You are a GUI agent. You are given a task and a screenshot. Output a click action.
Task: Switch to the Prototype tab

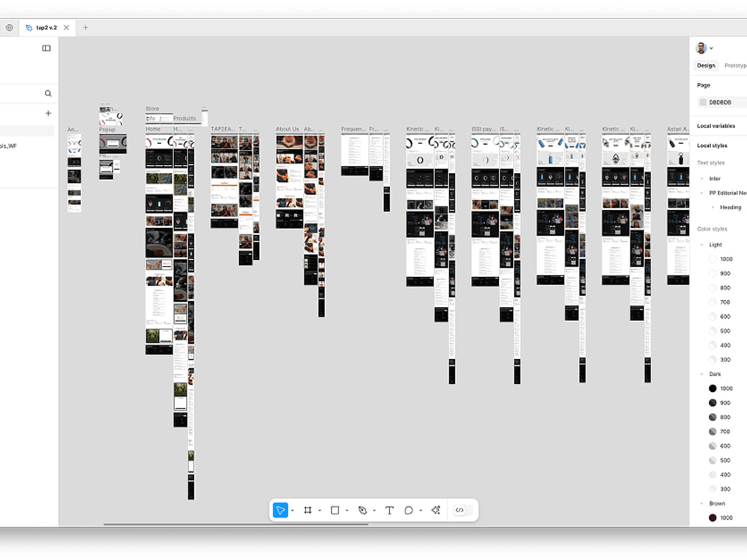point(736,66)
